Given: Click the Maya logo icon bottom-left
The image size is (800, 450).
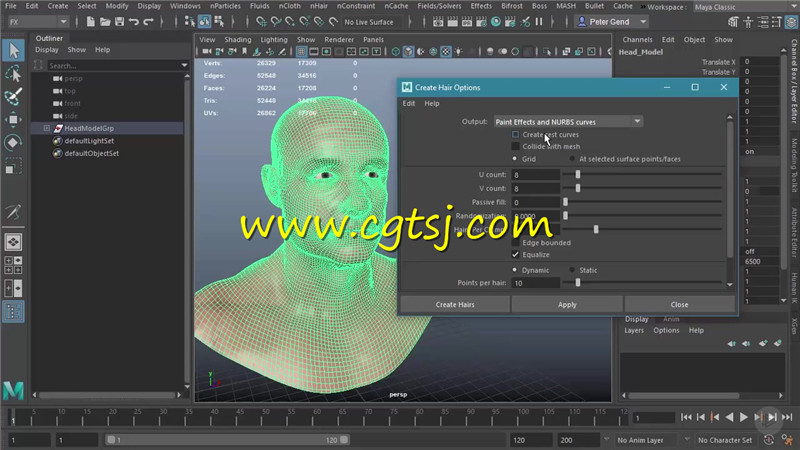Looking at the screenshot, I should 13,390.
